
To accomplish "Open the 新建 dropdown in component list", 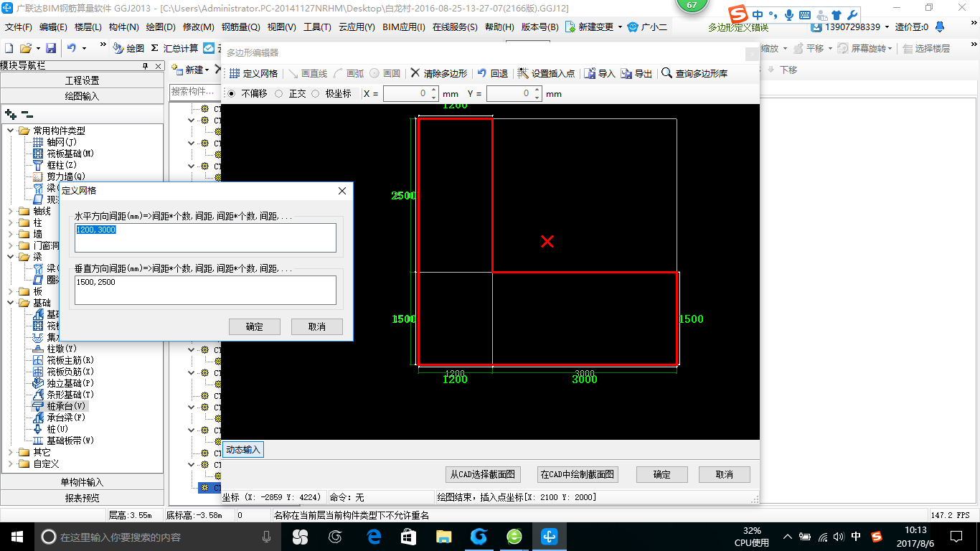I will [x=190, y=70].
